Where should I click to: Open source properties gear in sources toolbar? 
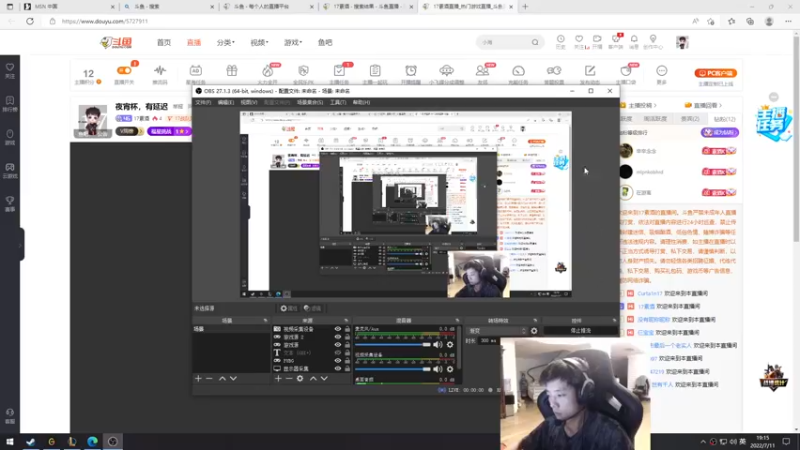tap(300, 379)
